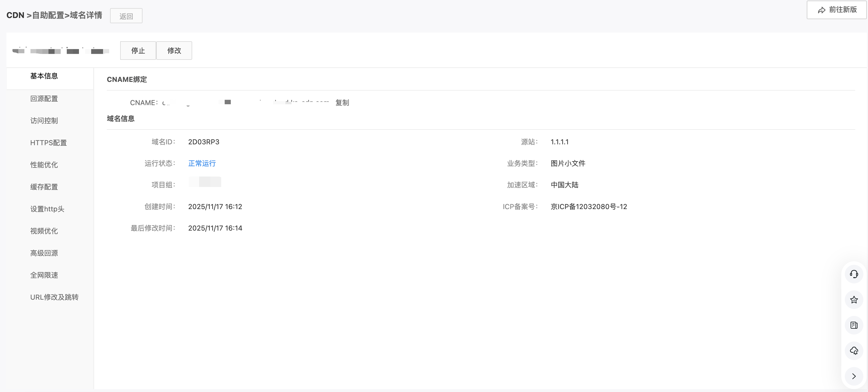The height and width of the screenshot is (392, 868).
Task: Click the customer service headset icon
Action: coord(853,274)
